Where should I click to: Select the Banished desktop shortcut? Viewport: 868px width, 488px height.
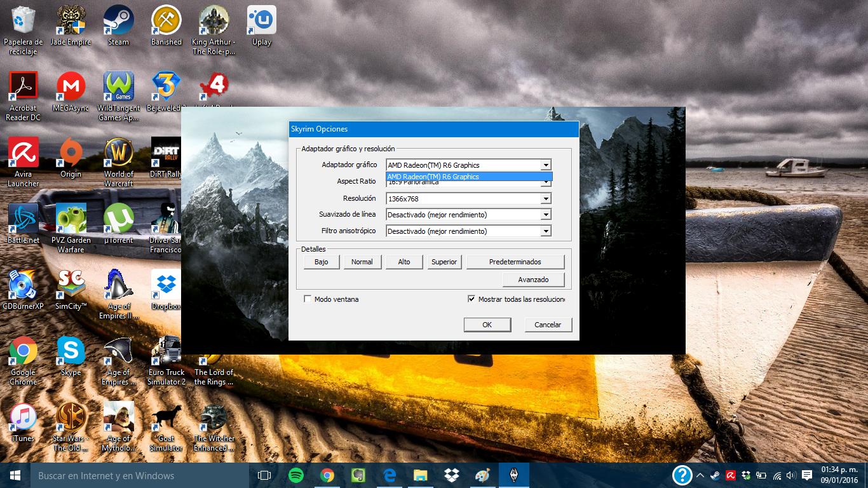pos(166,25)
